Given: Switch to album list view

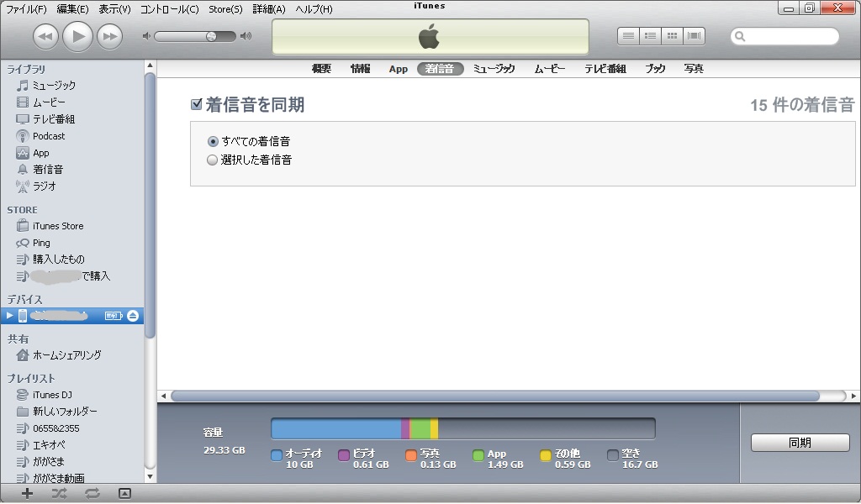Looking at the screenshot, I should (650, 36).
